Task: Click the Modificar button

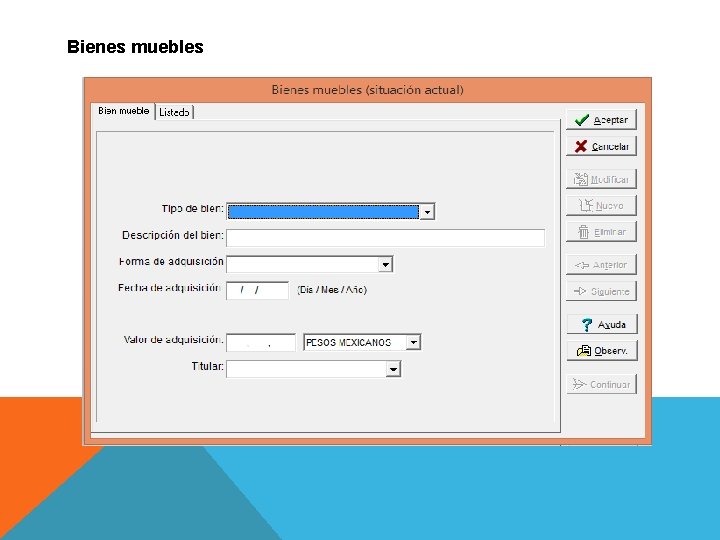Action: (x=602, y=179)
